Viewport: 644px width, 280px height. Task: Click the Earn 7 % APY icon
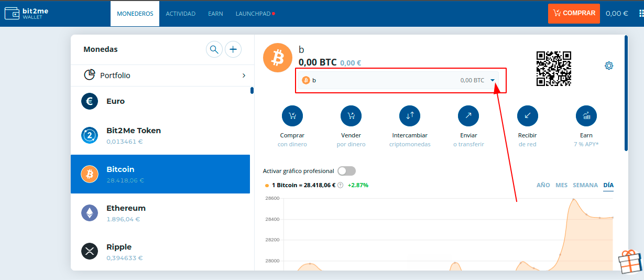coord(586,116)
